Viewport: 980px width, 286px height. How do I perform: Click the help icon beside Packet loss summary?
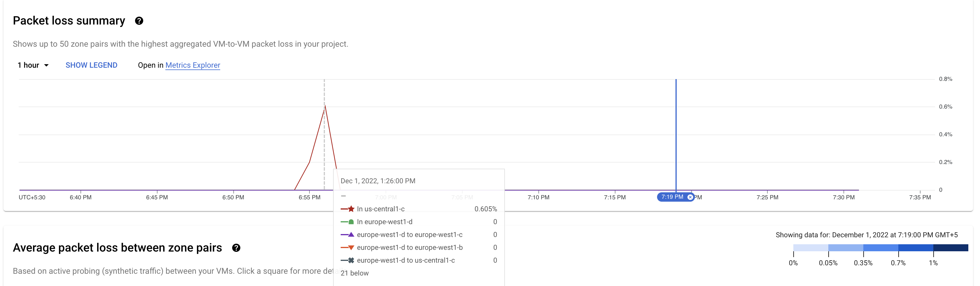(139, 21)
